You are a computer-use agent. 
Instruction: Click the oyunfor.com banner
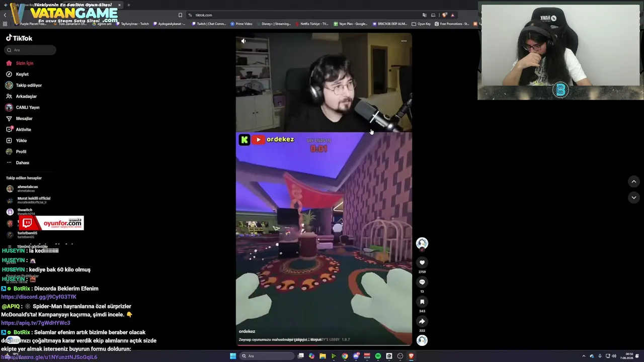[51, 223]
